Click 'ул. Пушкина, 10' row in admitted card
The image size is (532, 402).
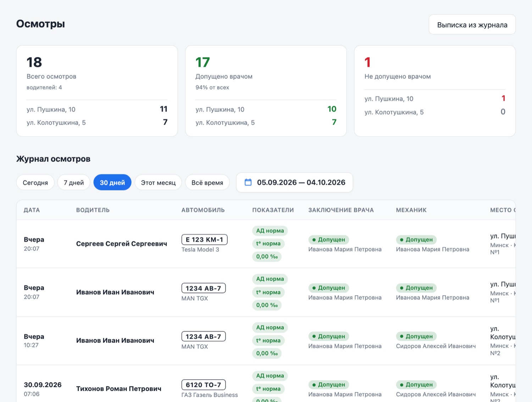tap(266, 109)
